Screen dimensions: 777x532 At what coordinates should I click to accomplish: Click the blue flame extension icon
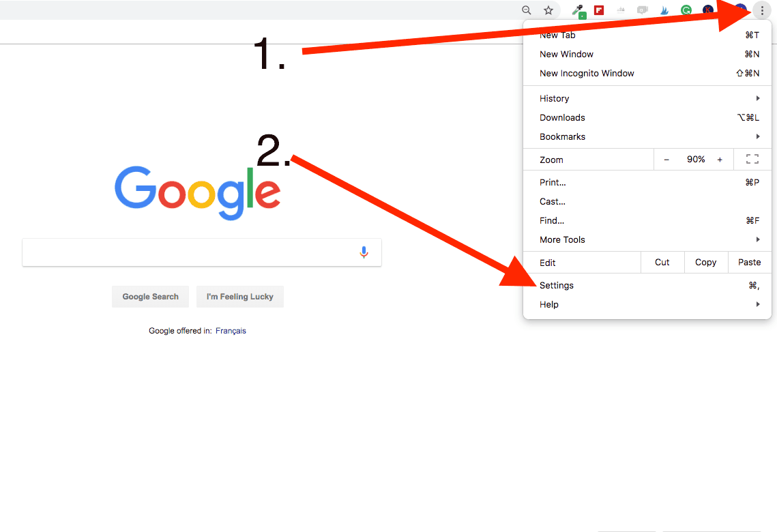(664, 10)
